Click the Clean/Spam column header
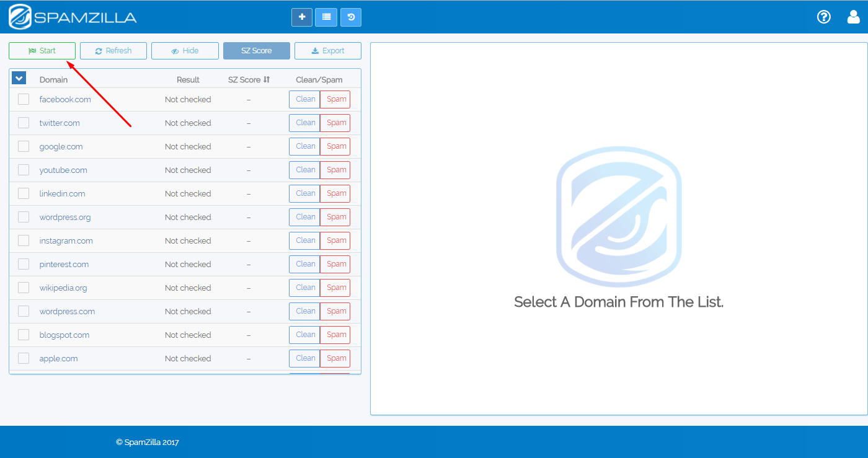This screenshot has height=458, width=868. click(x=319, y=79)
